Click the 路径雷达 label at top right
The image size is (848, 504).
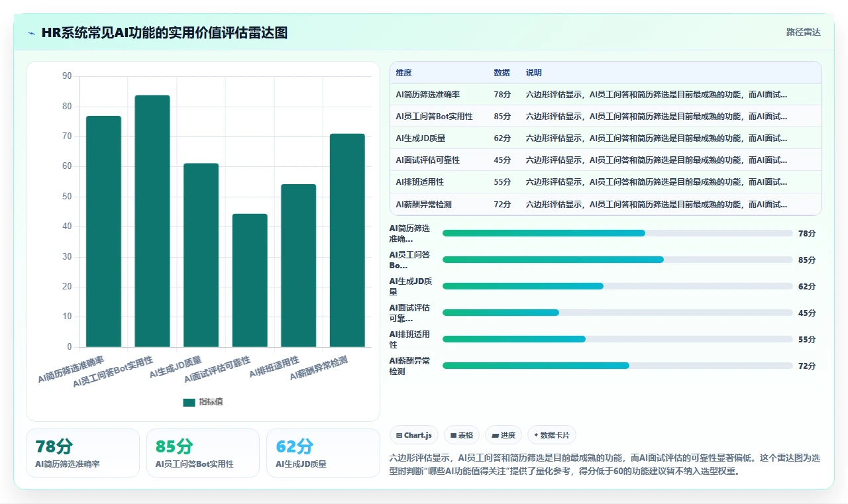click(803, 32)
